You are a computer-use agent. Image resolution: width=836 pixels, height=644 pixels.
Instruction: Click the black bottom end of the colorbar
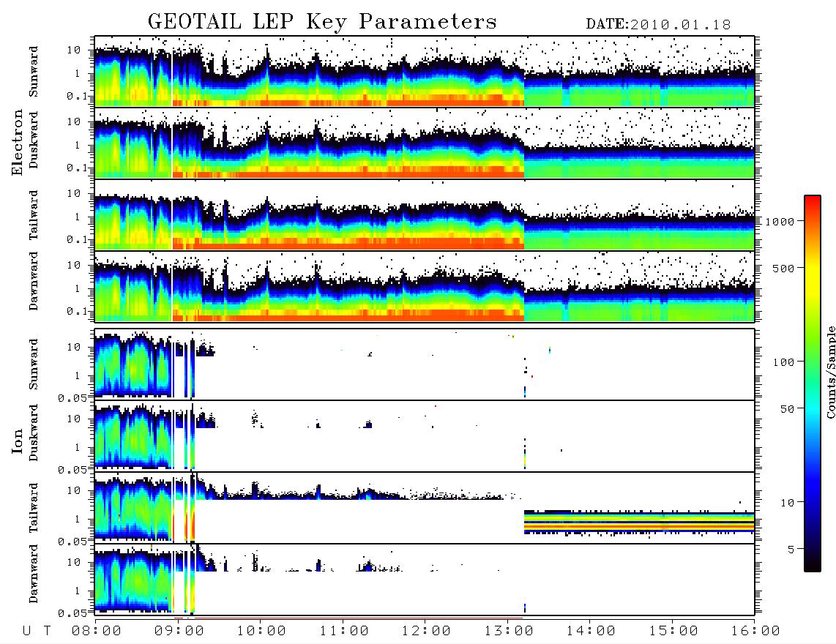coord(812,564)
